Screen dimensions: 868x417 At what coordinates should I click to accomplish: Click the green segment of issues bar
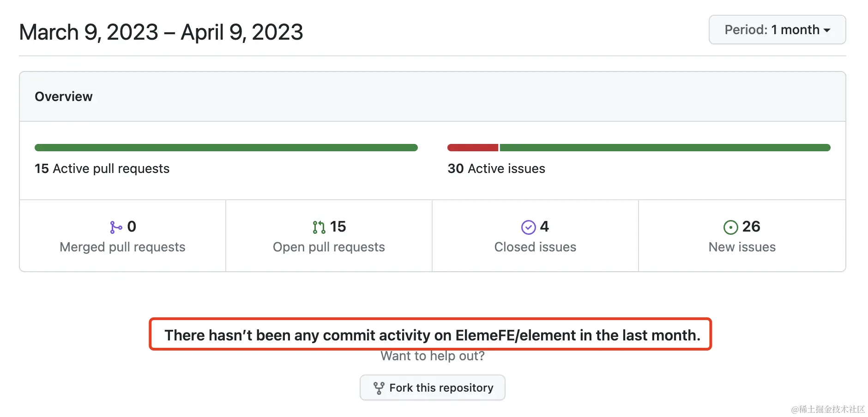point(665,148)
